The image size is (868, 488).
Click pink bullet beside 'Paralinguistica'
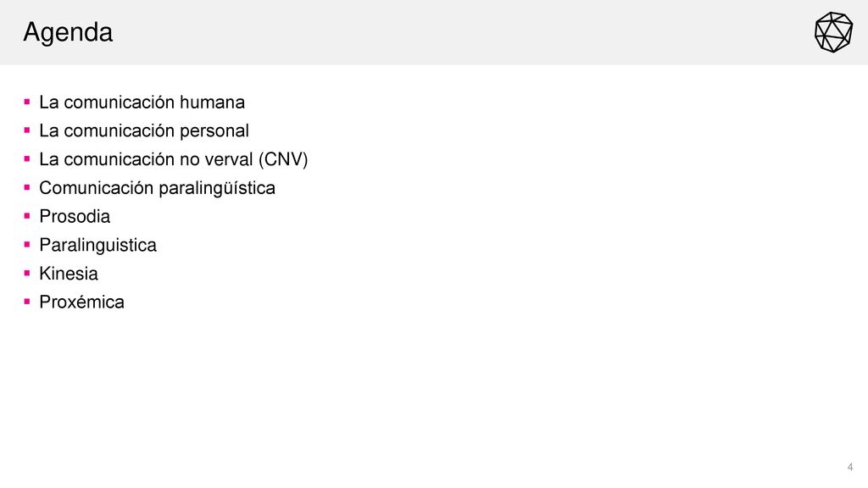tap(27, 244)
